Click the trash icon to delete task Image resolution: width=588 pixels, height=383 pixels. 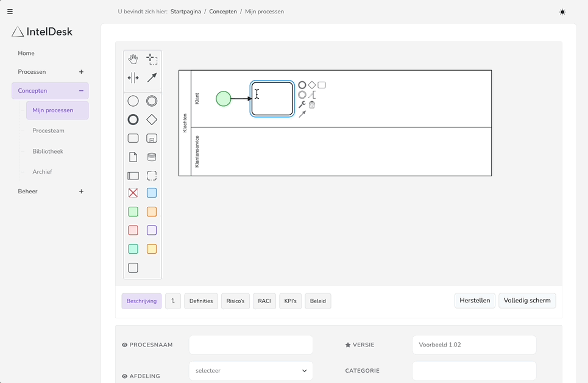point(312,105)
